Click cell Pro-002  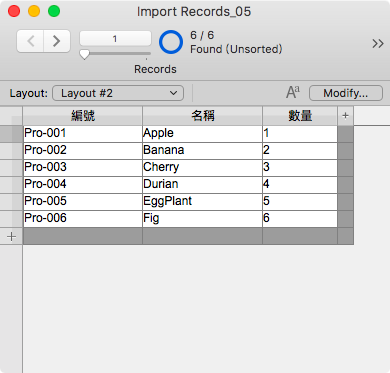coord(83,150)
